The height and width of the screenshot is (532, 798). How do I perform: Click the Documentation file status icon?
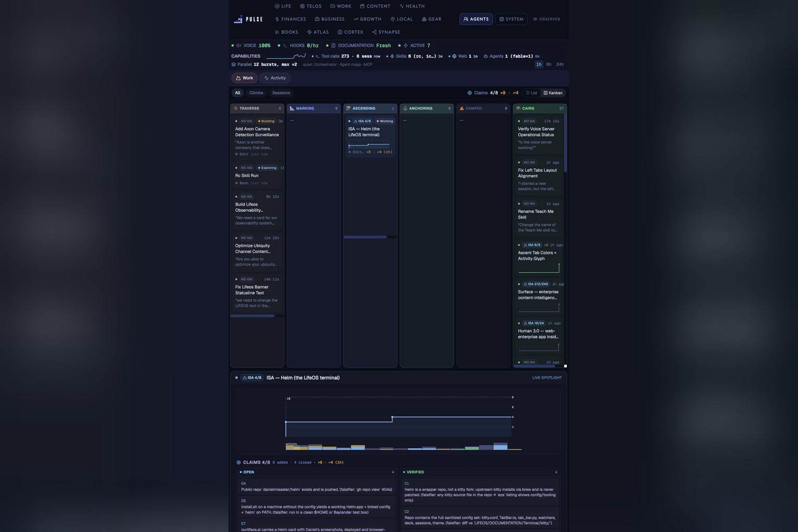334,46
